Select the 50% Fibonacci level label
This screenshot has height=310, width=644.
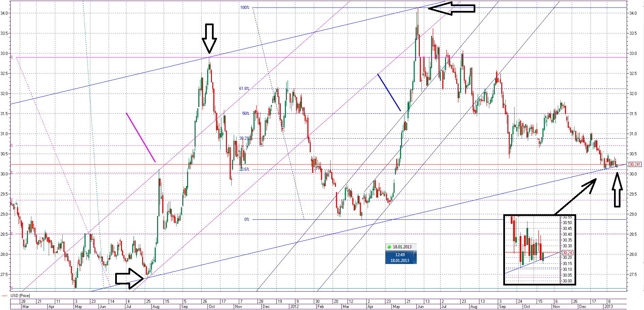point(246,113)
